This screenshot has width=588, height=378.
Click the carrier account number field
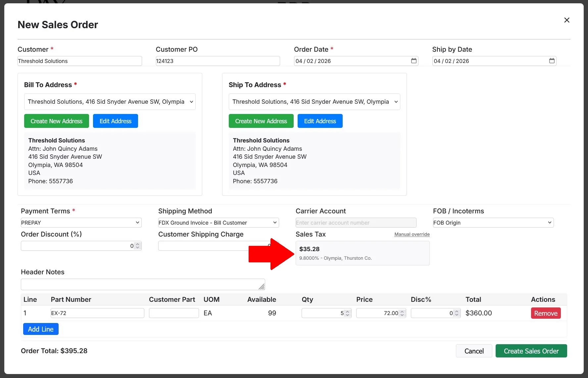pyautogui.click(x=355, y=223)
